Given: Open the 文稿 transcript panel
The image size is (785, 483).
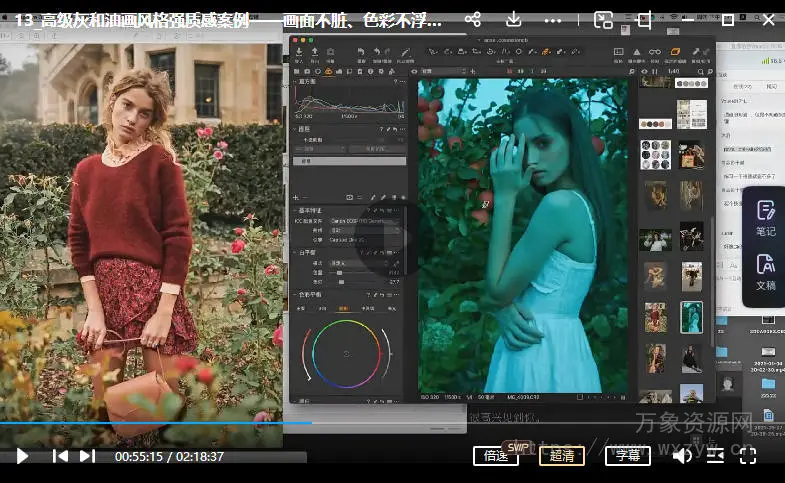Looking at the screenshot, I should 765,271.
